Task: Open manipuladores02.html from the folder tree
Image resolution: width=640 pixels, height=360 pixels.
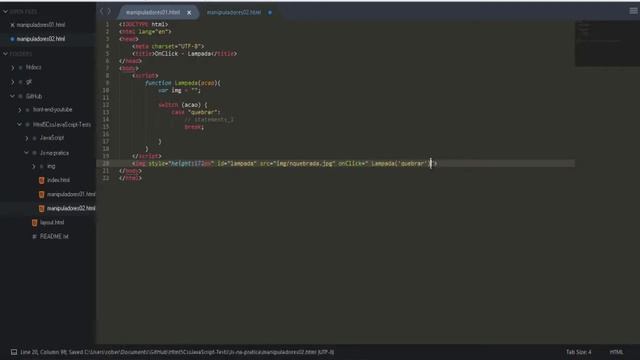Action: tap(71, 209)
